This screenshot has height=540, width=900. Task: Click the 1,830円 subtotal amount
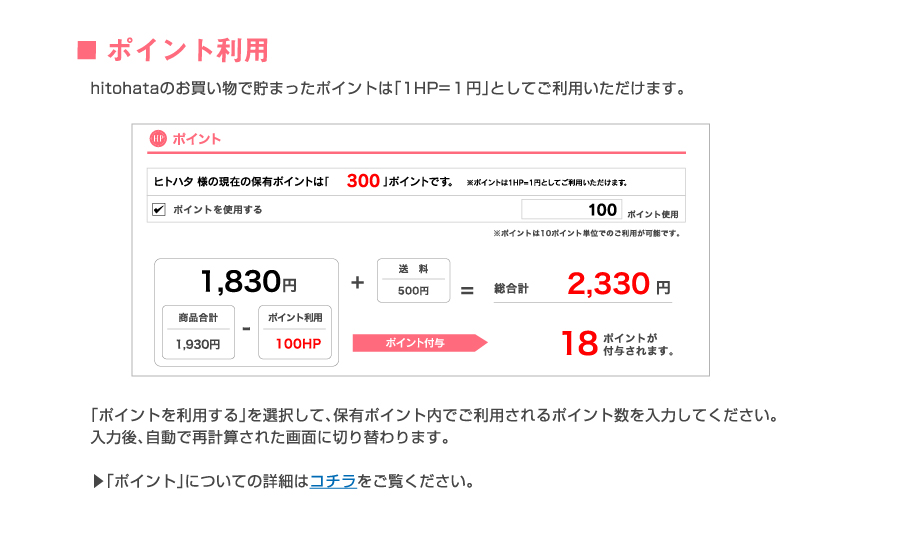pyautogui.click(x=249, y=281)
